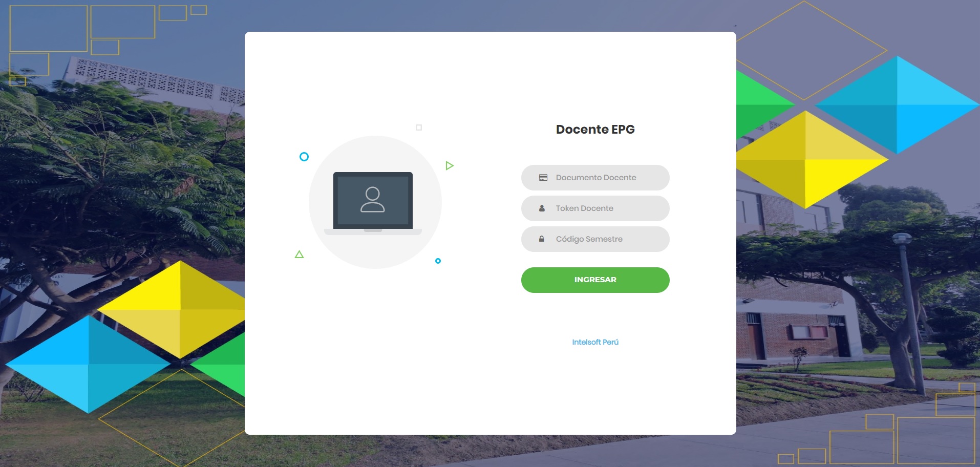Click the blue circle outline decoration
980x467 pixels.
point(304,157)
